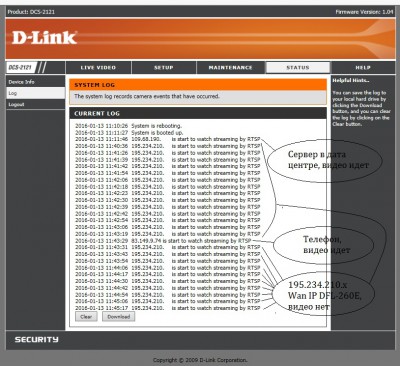Select Log in the sidebar menu

35,93
